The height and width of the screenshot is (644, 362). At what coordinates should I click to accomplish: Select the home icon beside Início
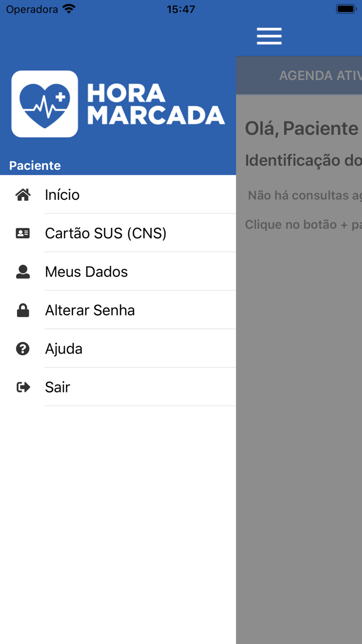click(23, 194)
